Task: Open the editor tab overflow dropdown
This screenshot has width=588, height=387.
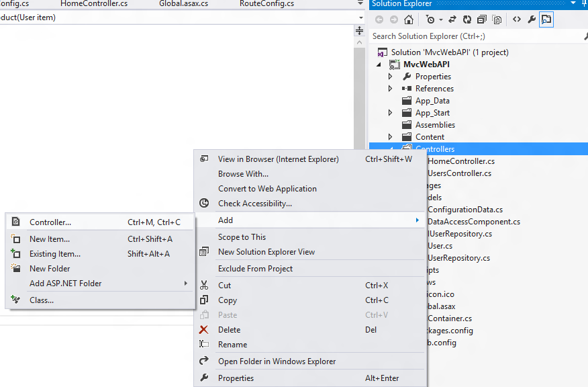Action: (360, 3)
